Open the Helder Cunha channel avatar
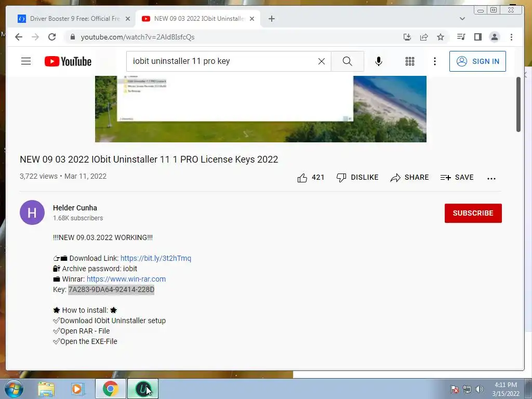This screenshot has height=399, width=532. (x=32, y=212)
